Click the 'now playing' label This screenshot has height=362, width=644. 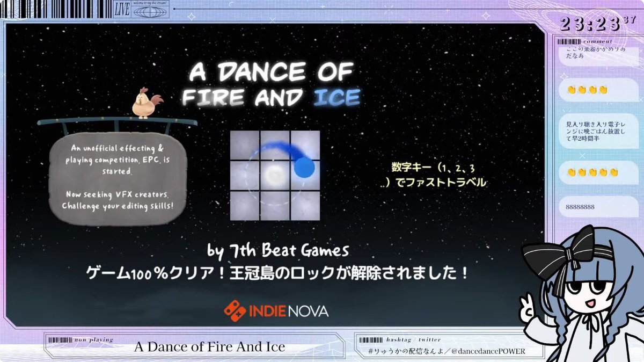click(94, 339)
